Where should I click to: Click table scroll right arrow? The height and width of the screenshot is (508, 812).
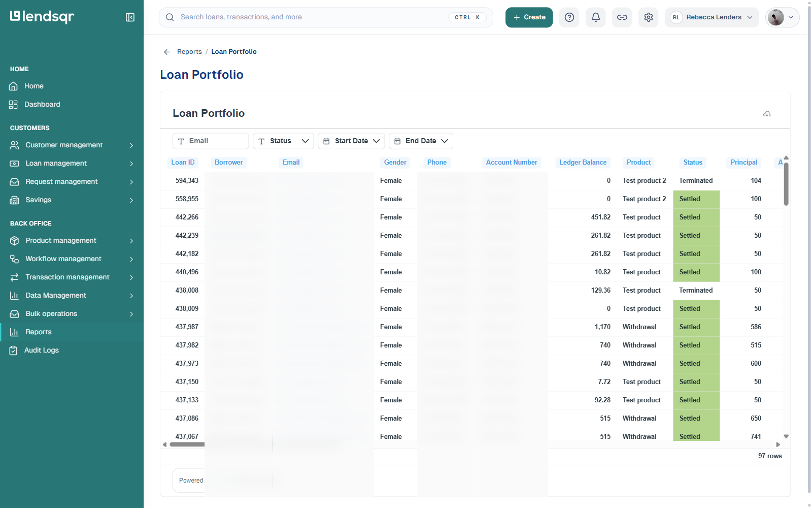coord(778,444)
